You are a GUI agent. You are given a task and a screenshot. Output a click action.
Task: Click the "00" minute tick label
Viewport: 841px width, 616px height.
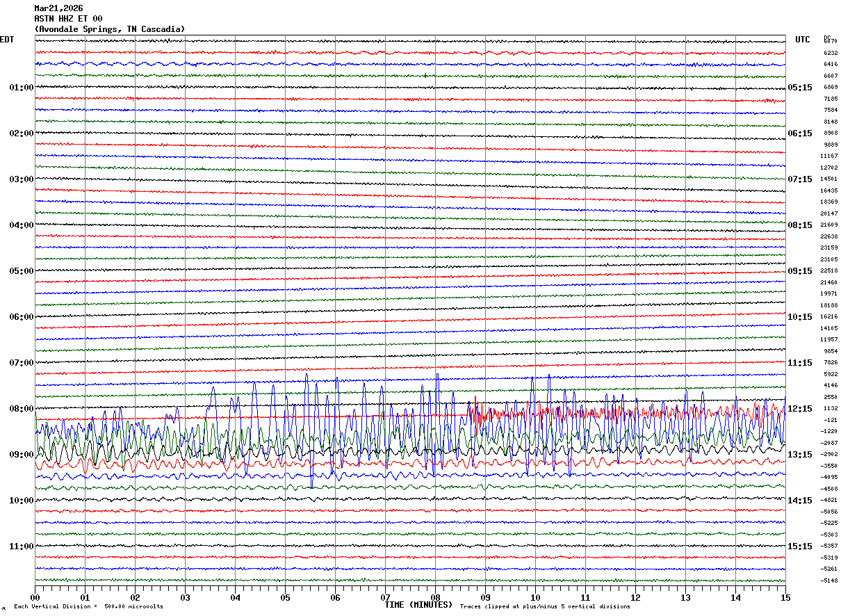35,597
